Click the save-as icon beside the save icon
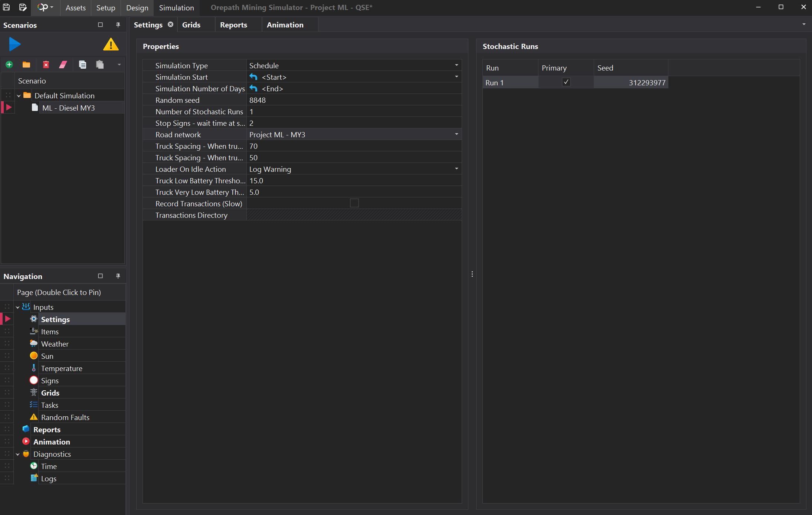 [x=23, y=7]
